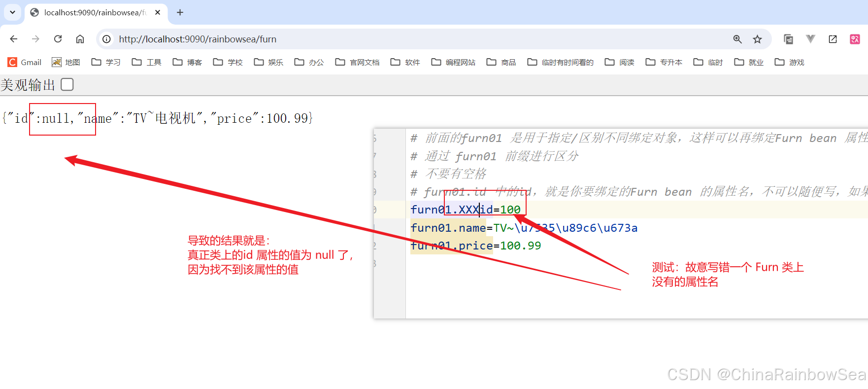
Task: Close the localhost:9090 tab
Action: (x=158, y=12)
